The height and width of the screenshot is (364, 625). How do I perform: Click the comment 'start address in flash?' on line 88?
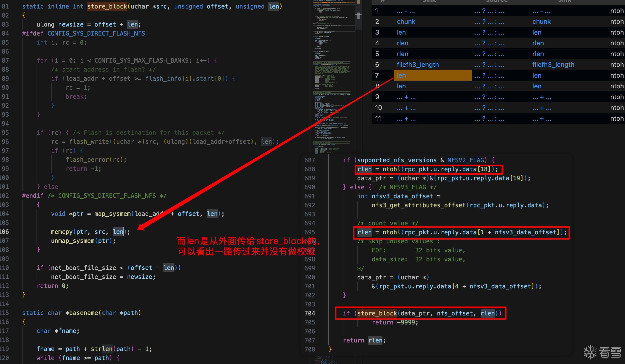click(103, 70)
